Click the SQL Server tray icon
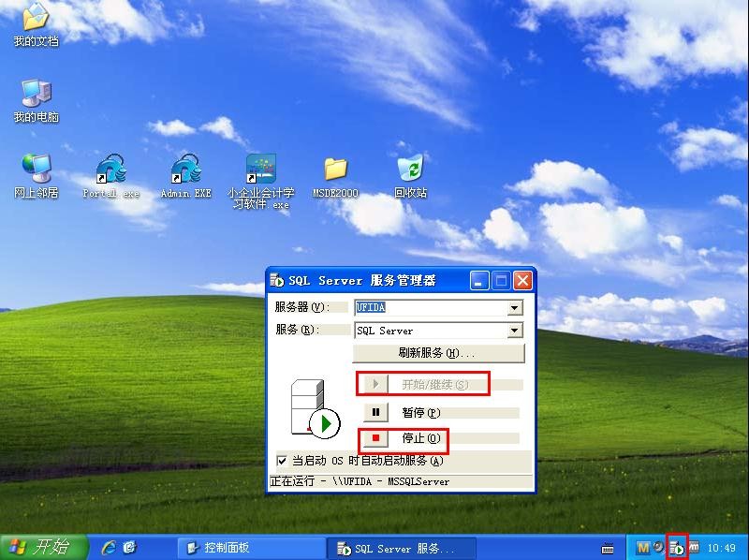 tap(677, 548)
